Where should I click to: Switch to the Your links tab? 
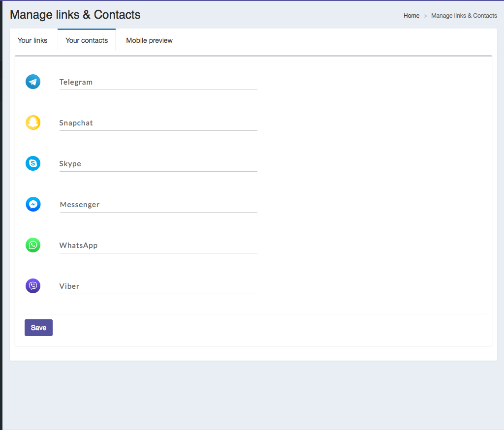(x=32, y=40)
